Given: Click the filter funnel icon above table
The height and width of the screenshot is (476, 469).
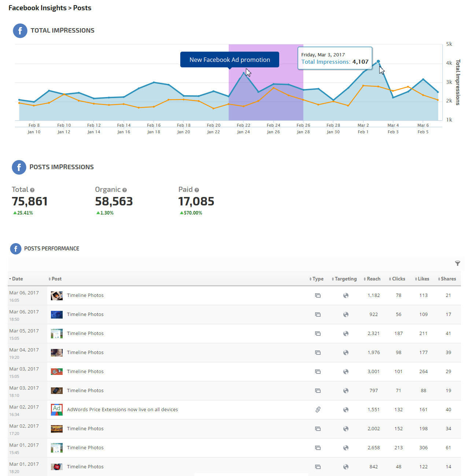Looking at the screenshot, I should pyautogui.click(x=457, y=263).
